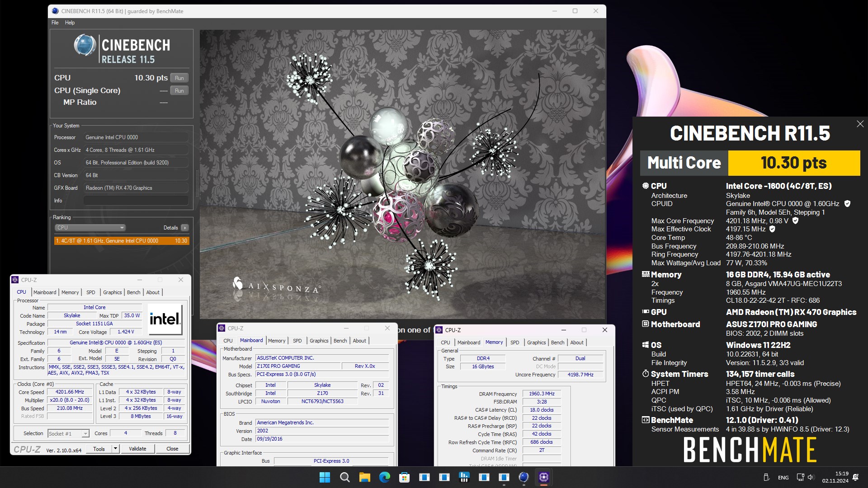This screenshot has width=868, height=488.
Task: Run the CPU multi-core benchmark
Action: 179,78
